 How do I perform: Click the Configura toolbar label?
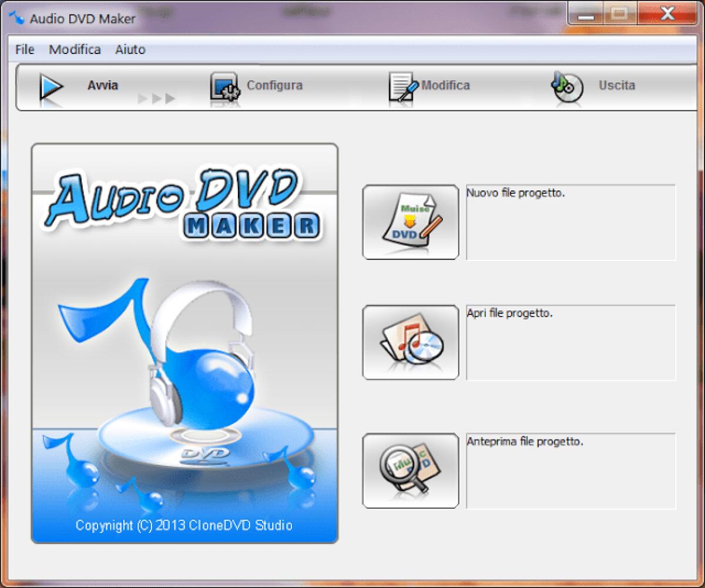[274, 85]
